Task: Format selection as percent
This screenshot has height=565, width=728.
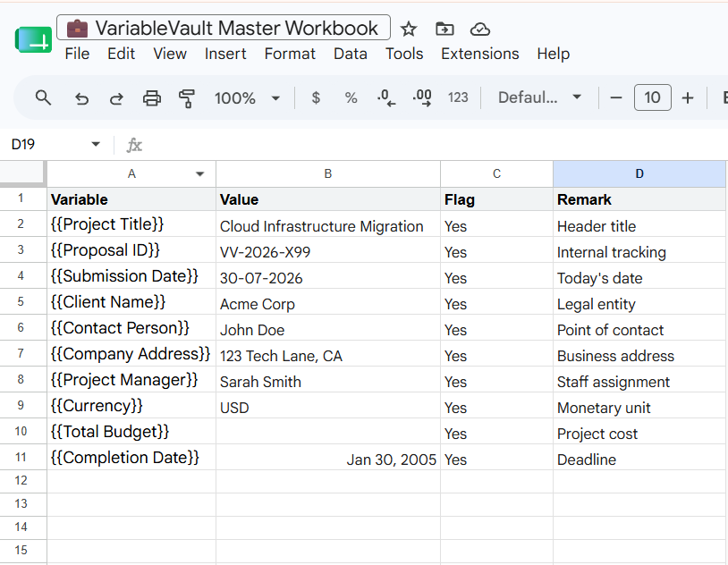Action: (351, 97)
